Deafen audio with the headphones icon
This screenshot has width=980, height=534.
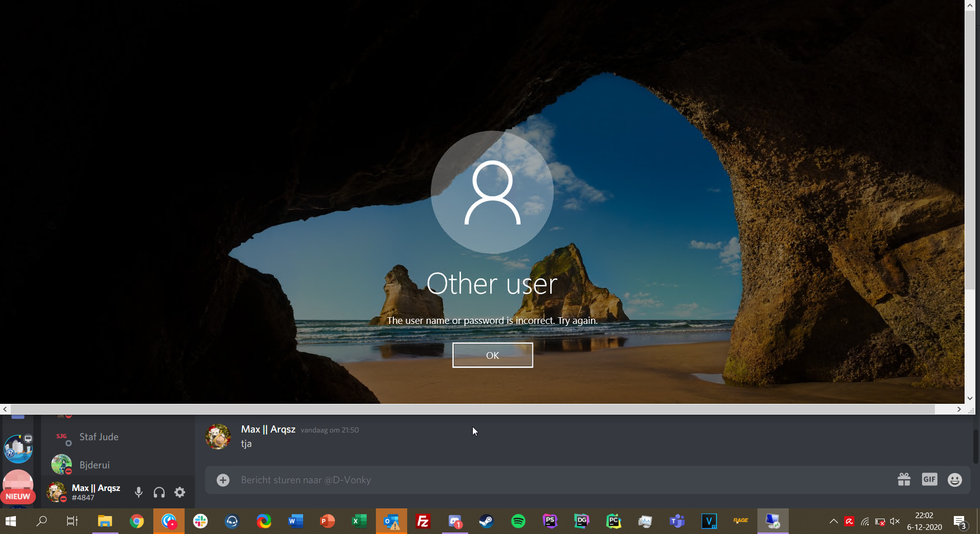(x=159, y=492)
